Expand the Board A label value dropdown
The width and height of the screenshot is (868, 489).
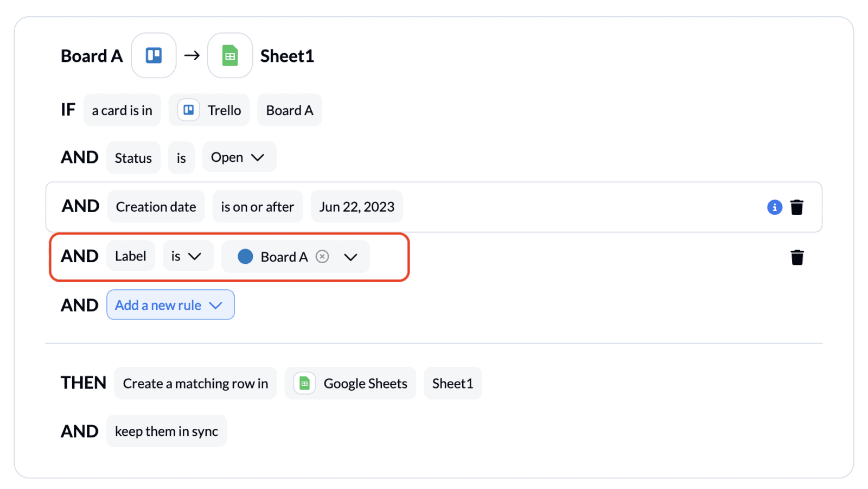click(351, 257)
